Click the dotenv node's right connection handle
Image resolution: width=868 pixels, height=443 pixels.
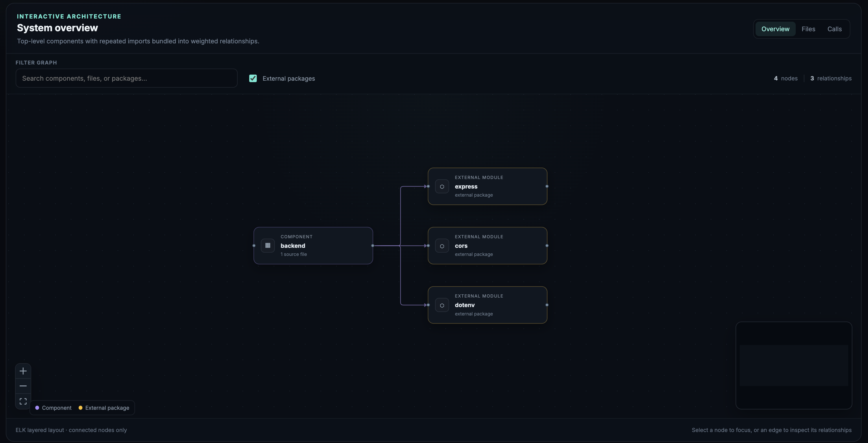click(547, 305)
